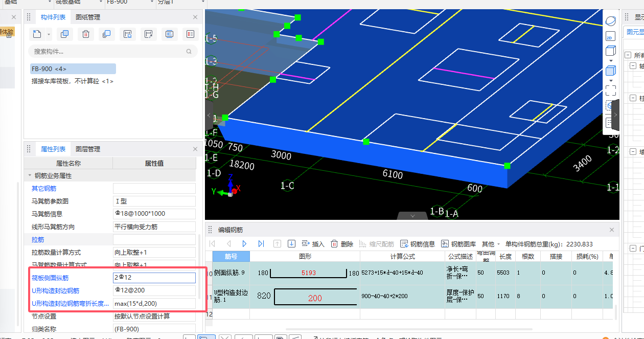Switch to the 构件列表 tab

click(x=53, y=17)
